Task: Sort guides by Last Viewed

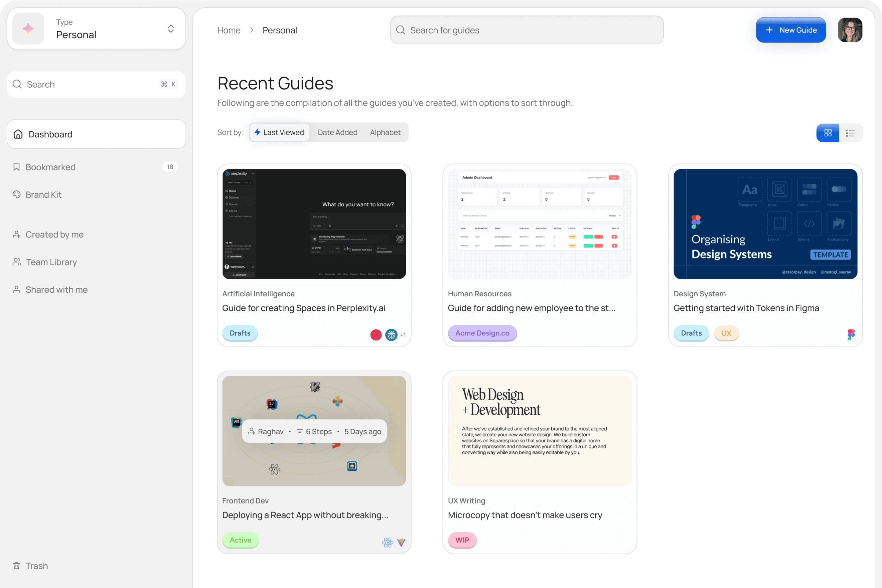Action: [279, 132]
